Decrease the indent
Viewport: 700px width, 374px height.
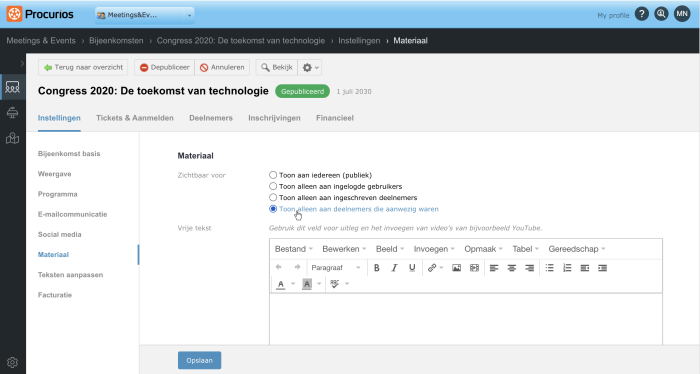point(585,268)
